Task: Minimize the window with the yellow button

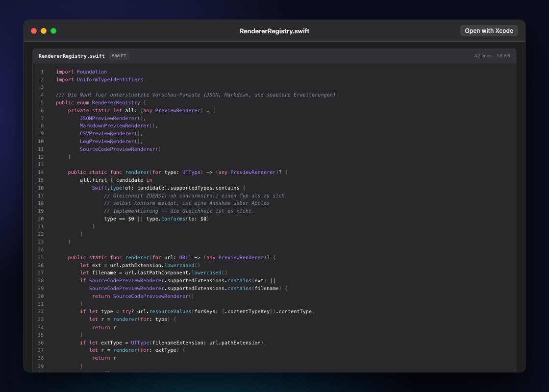Action: pos(44,31)
